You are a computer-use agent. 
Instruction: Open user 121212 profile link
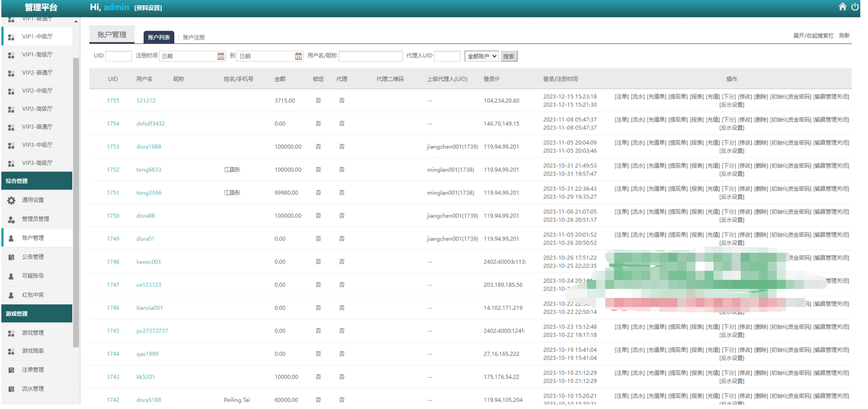(146, 101)
